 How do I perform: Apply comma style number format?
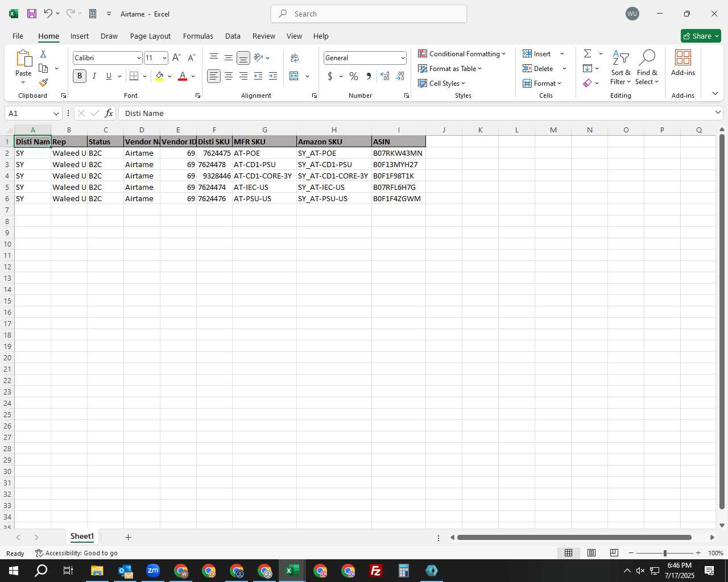[x=369, y=76]
